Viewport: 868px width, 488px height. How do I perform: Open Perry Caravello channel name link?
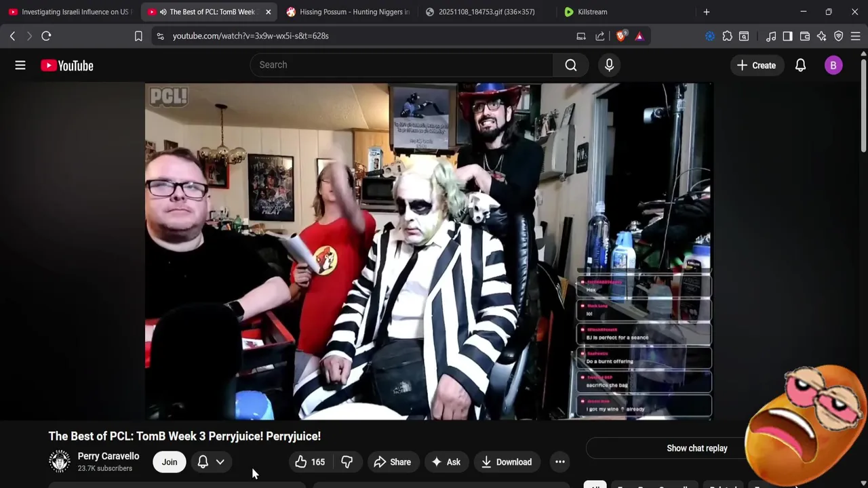[x=108, y=456]
